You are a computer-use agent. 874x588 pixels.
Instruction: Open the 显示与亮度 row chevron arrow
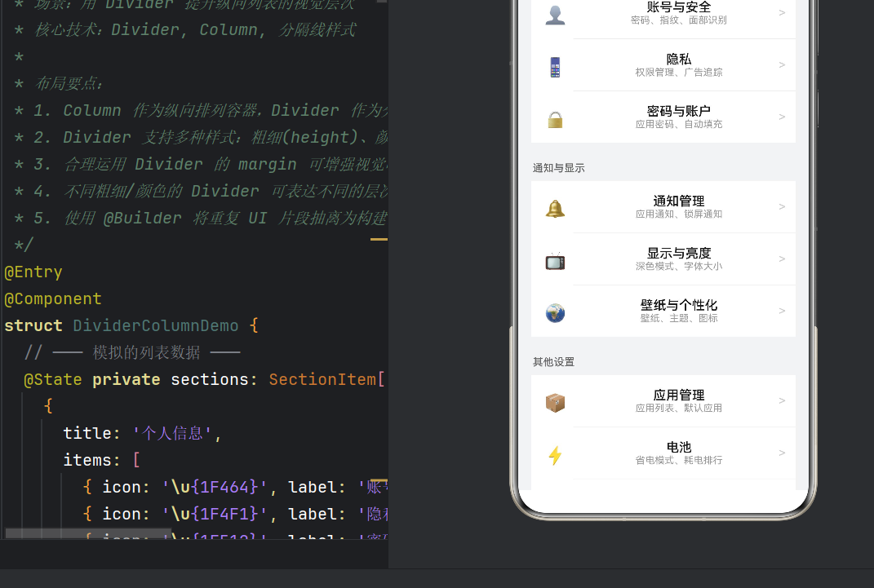point(782,259)
